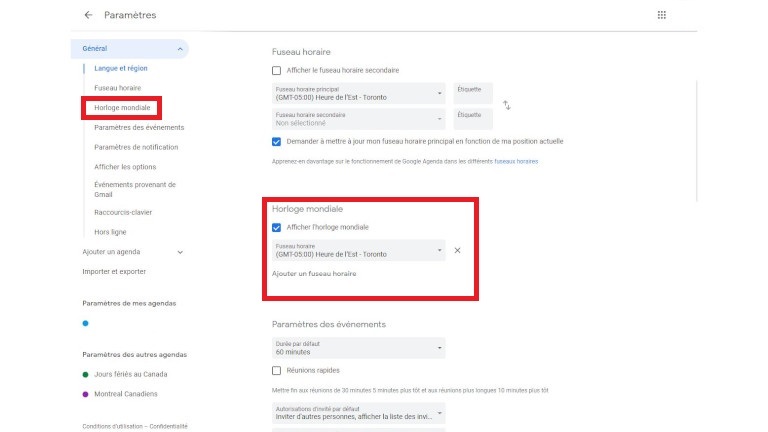Open Fuseau horaire principal dropdown
This screenshot has width=768, height=432.
pyautogui.click(x=359, y=94)
